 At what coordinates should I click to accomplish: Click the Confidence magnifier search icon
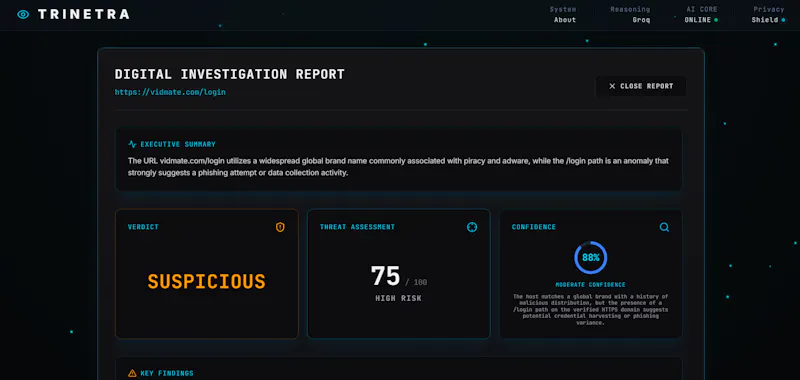[664, 227]
